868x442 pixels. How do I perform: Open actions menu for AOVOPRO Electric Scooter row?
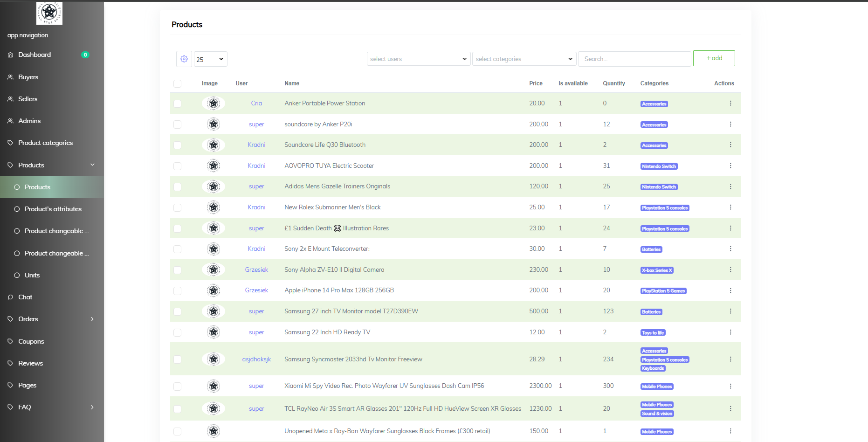[730, 166]
